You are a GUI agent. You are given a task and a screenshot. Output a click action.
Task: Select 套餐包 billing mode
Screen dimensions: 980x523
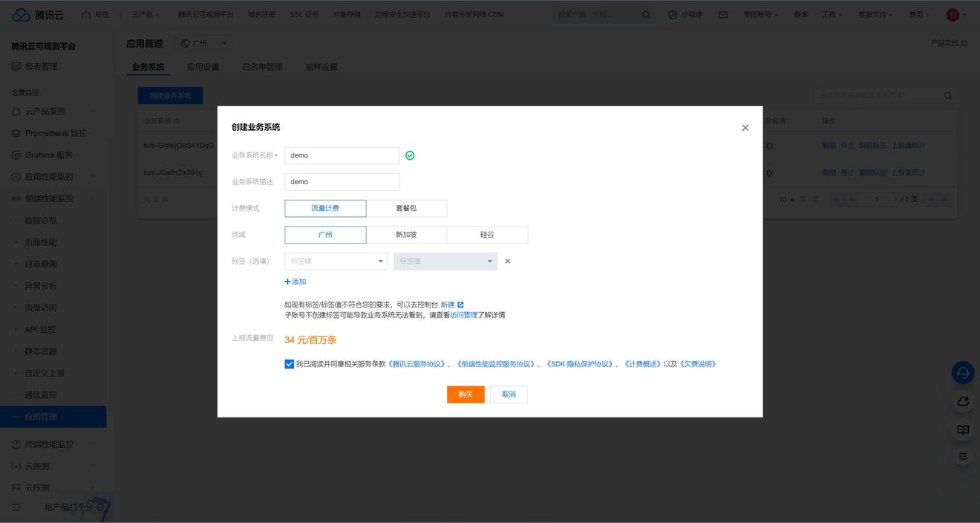tap(406, 208)
